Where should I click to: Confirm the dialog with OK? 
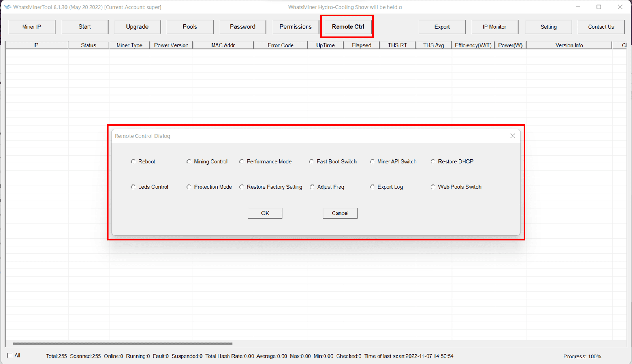click(265, 213)
